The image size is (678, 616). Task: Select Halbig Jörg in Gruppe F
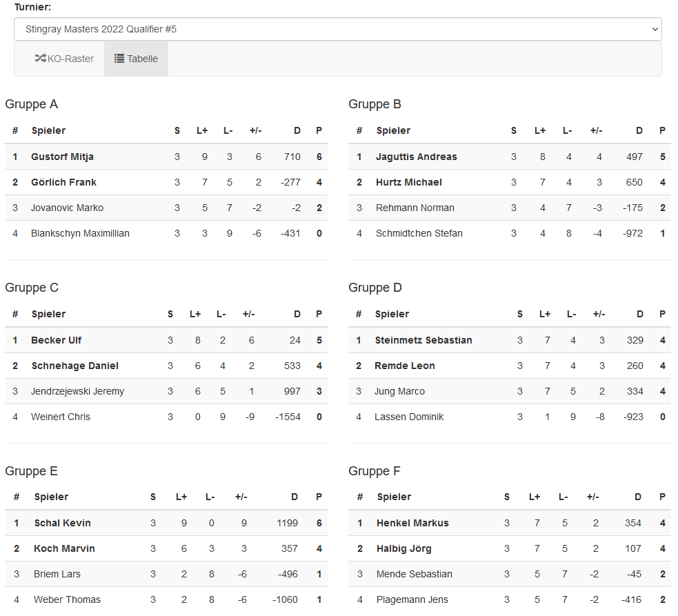(x=404, y=548)
